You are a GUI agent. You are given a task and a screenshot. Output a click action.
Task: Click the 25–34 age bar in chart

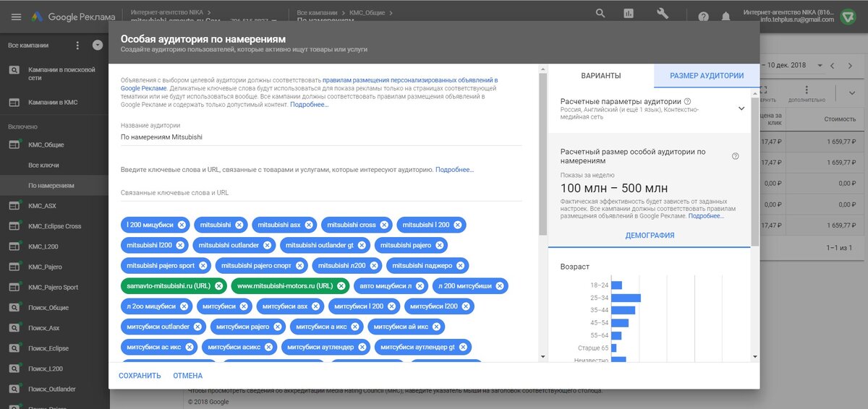click(626, 298)
